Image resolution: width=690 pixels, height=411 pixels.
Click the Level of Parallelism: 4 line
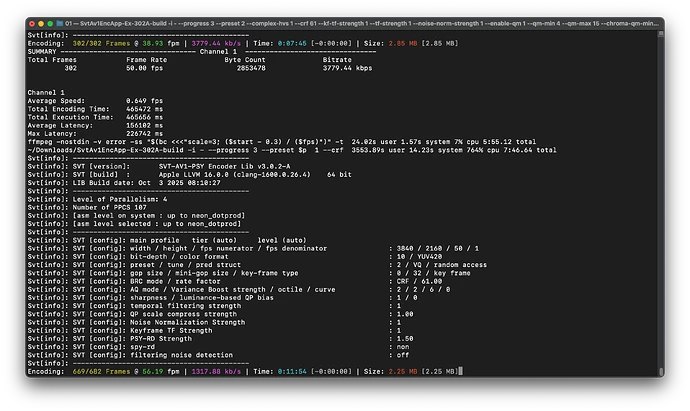pos(97,199)
